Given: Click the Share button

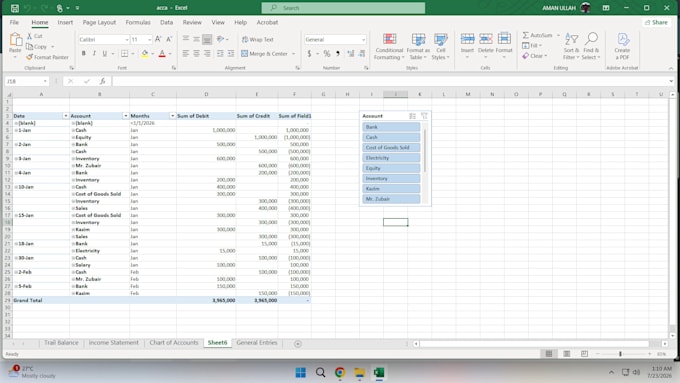Looking at the screenshot, I should click(656, 22).
